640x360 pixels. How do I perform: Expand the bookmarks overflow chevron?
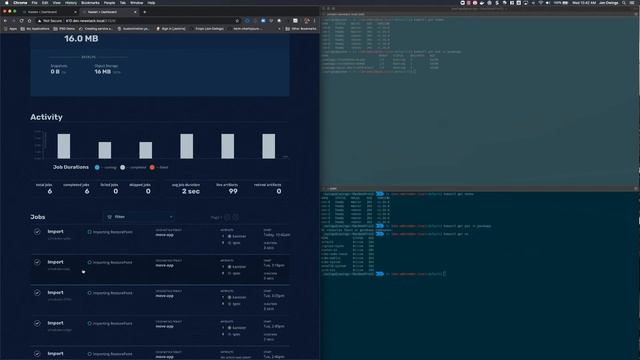(x=279, y=29)
